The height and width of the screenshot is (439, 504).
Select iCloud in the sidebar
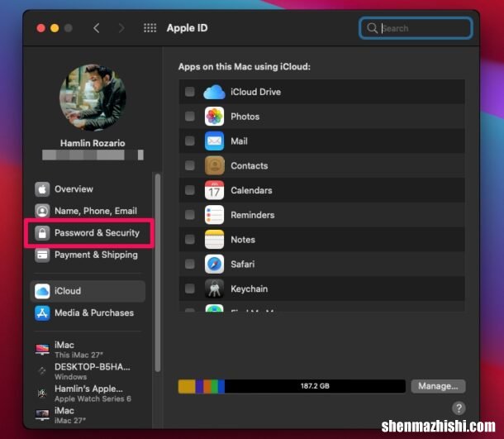point(88,291)
